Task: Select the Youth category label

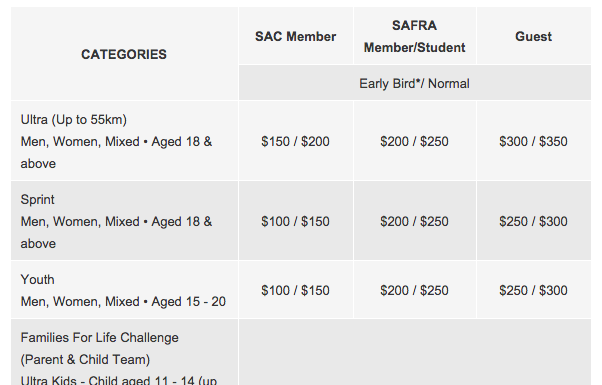Action: [38, 279]
